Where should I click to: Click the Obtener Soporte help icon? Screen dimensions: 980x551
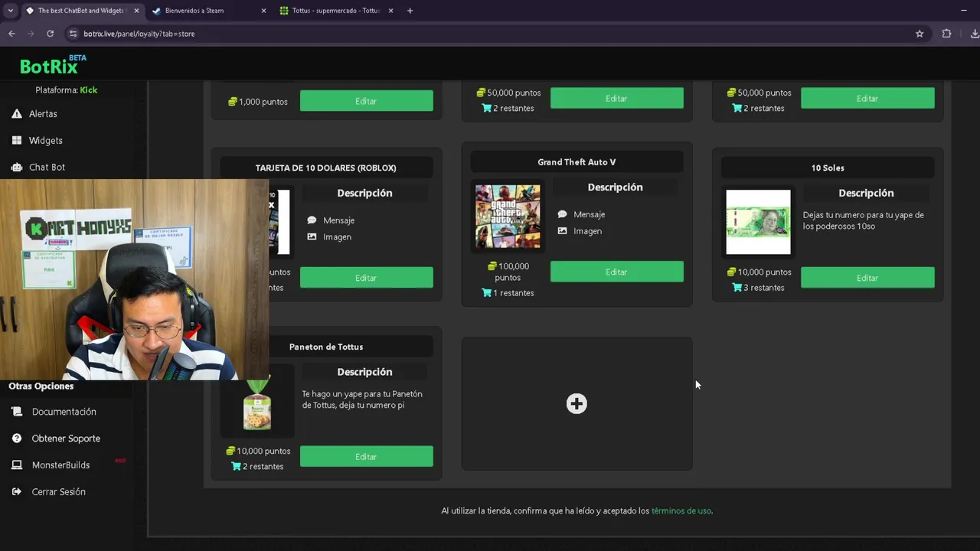pyautogui.click(x=17, y=439)
